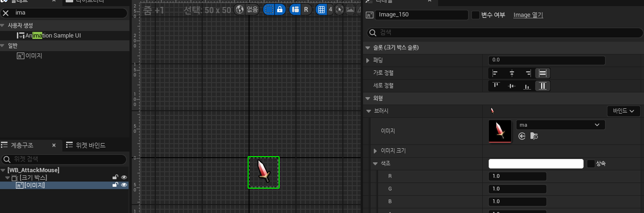Collapse the 사용자 생성 palette category
The width and height of the screenshot is (644, 213).
click(3, 25)
